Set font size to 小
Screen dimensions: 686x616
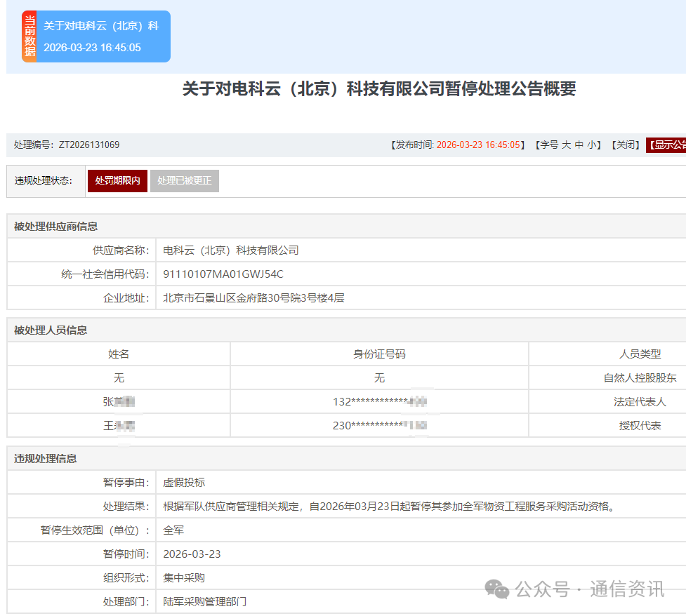[x=592, y=145]
